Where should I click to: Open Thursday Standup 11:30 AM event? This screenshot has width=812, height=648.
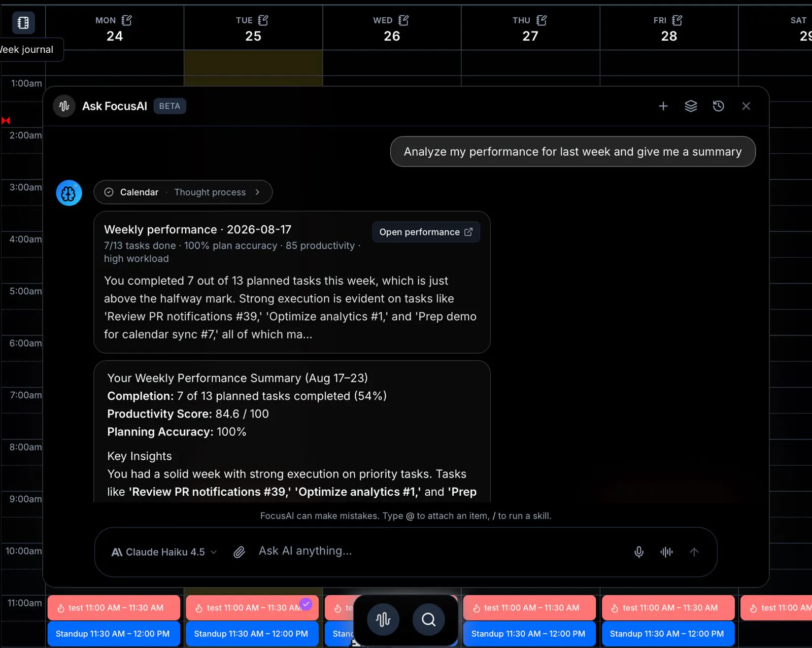529,634
